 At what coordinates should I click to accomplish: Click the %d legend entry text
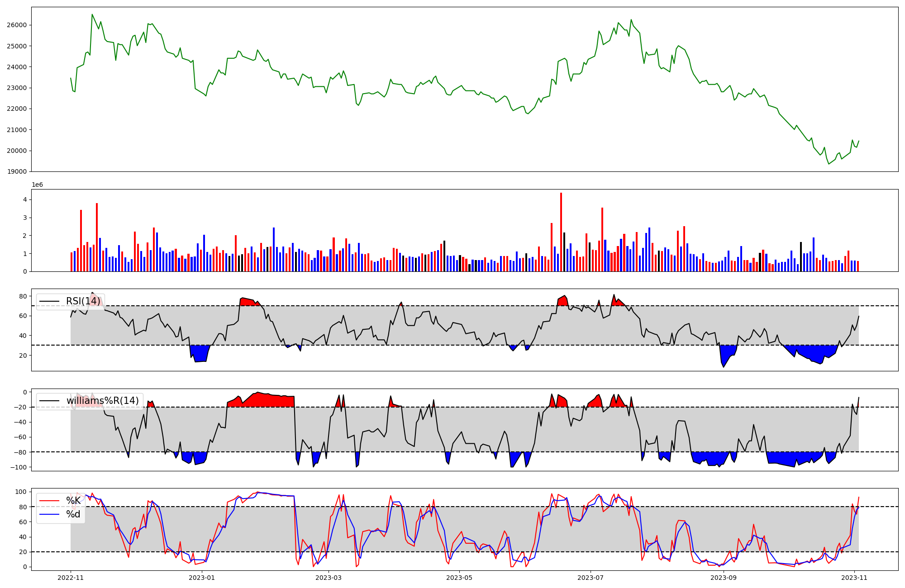pos(73,514)
